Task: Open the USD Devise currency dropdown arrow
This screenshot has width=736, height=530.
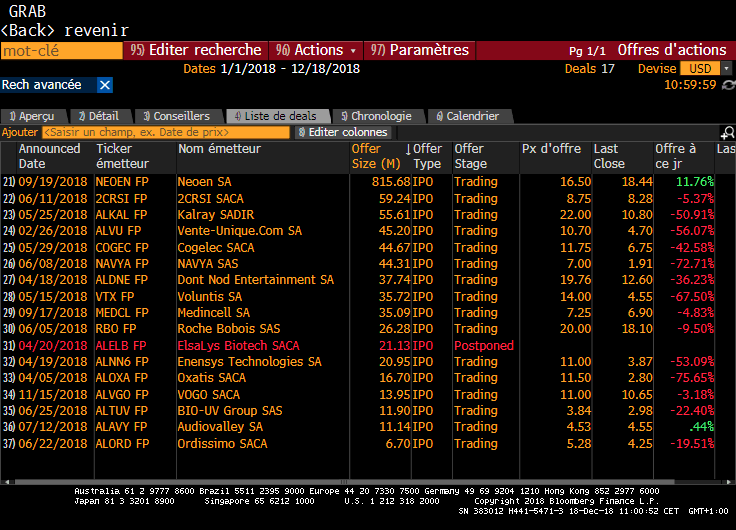Action: (x=727, y=69)
